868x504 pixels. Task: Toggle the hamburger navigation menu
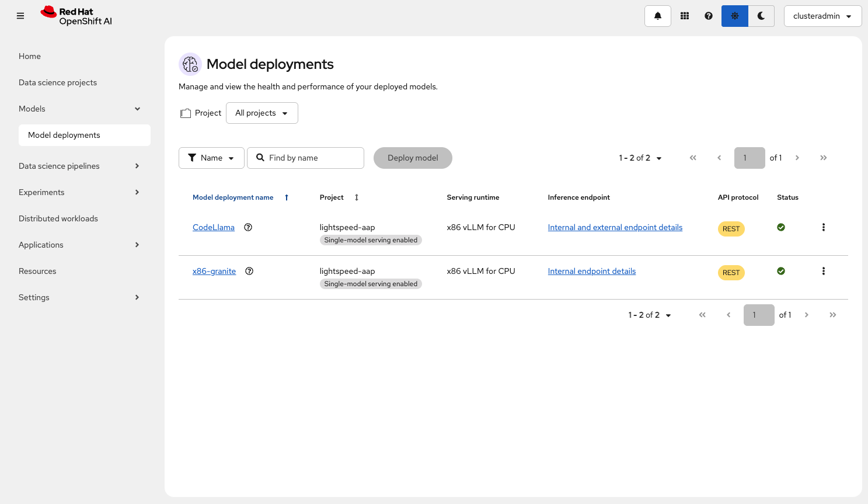[x=20, y=16]
